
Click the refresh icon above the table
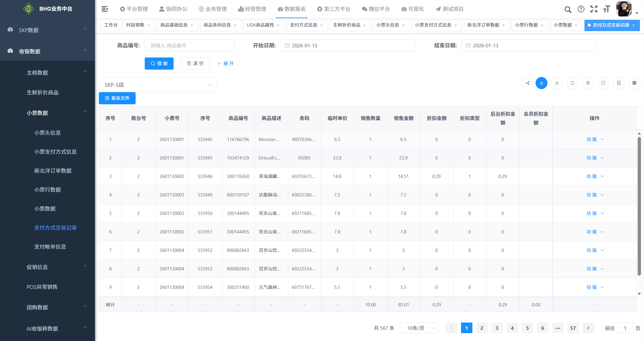[x=572, y=83]
